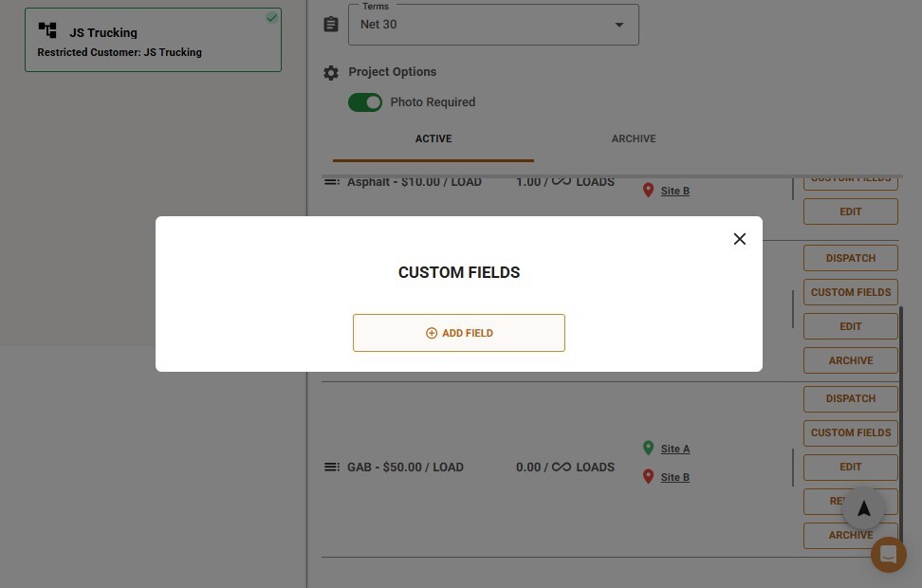Image resolution: width=922 pixels, height=588 pixels.
Task: Click the bottom Archive button for GAB row
Action: (x=850, y=535)
